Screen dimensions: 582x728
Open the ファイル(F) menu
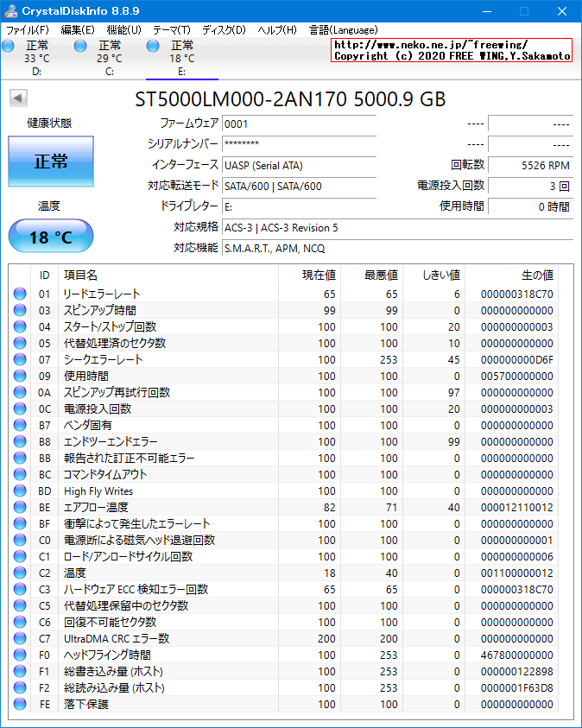pos(28,30)
